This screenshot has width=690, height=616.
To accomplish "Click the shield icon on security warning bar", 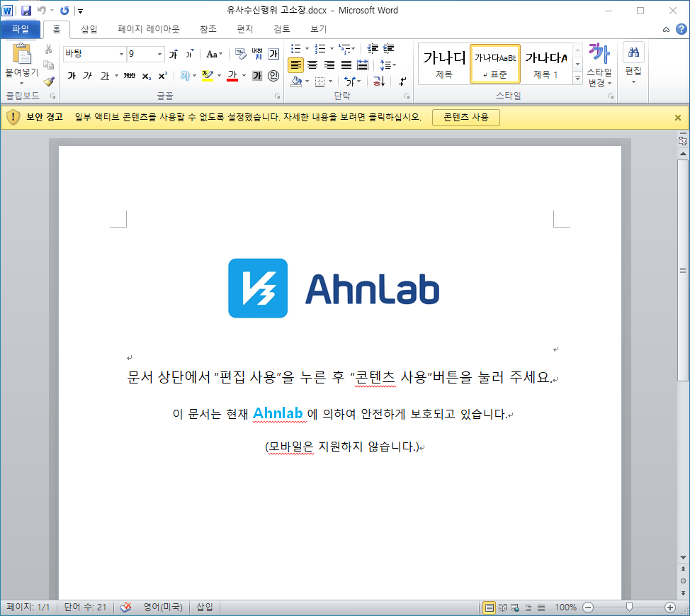I will (x=13, y=117).
